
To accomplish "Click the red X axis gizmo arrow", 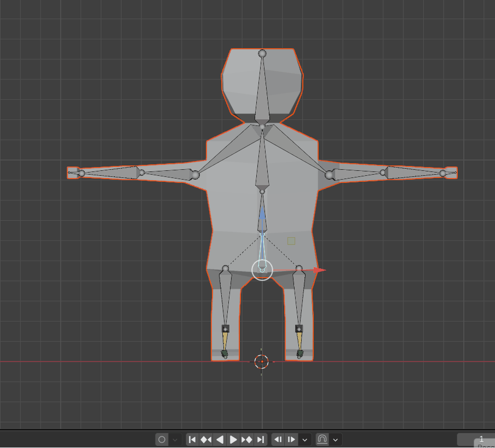I will [320, 270].
